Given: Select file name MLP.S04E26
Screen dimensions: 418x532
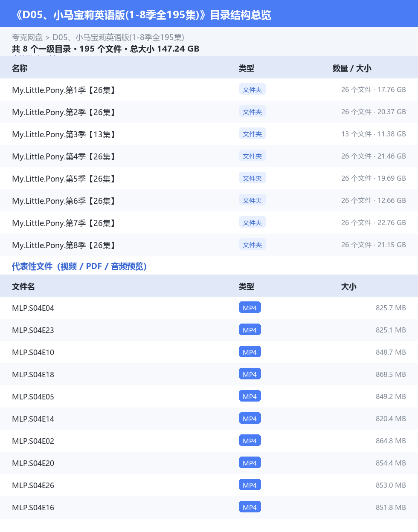Looking at the screenshot, I should point(33,486).
